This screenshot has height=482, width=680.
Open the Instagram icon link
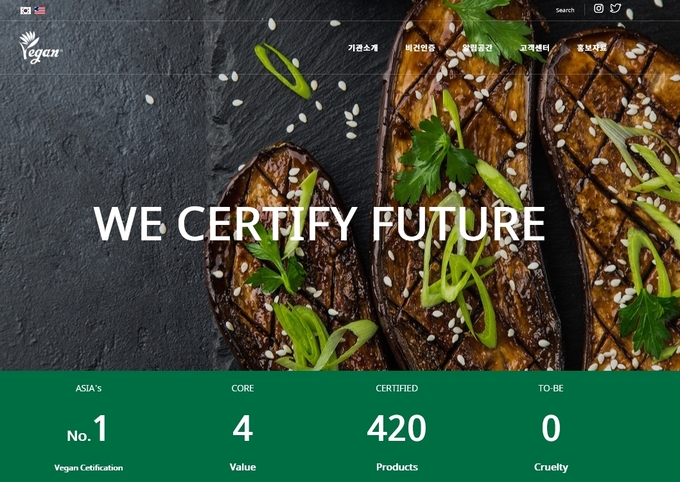(598, 9)
